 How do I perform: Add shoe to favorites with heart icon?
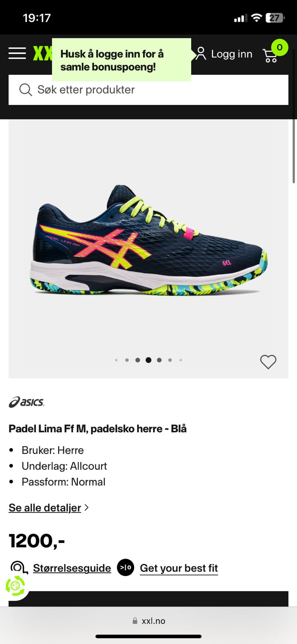pyautogui.click(x=268, y=362)
